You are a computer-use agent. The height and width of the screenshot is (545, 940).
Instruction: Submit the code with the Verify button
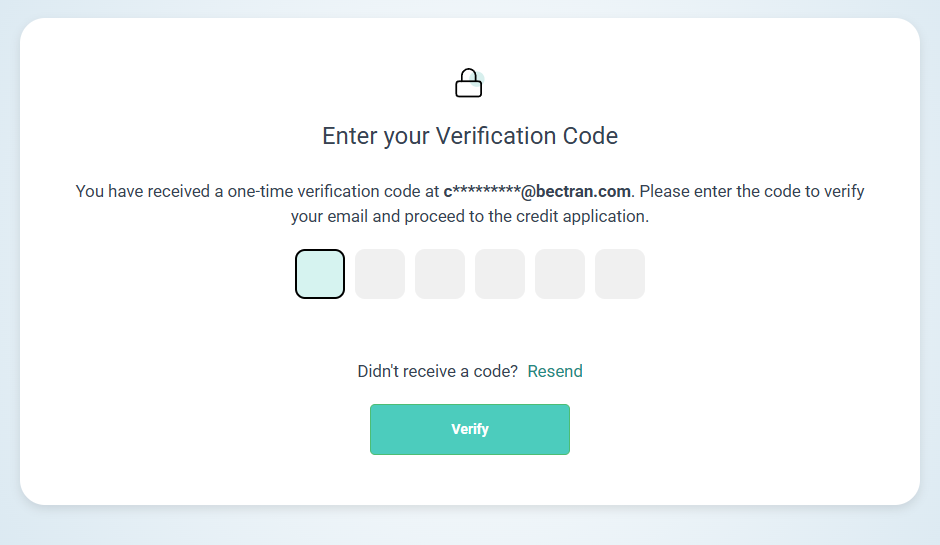[x=470, y=429]
